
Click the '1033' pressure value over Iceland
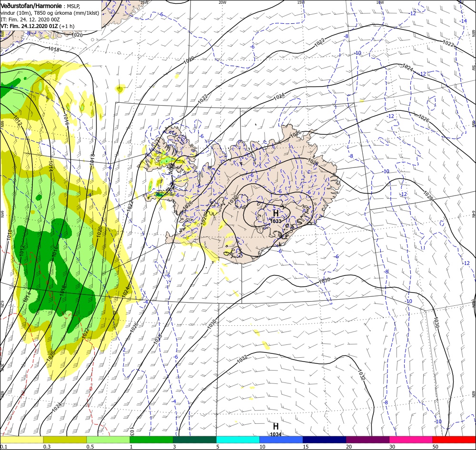[276, 221]
